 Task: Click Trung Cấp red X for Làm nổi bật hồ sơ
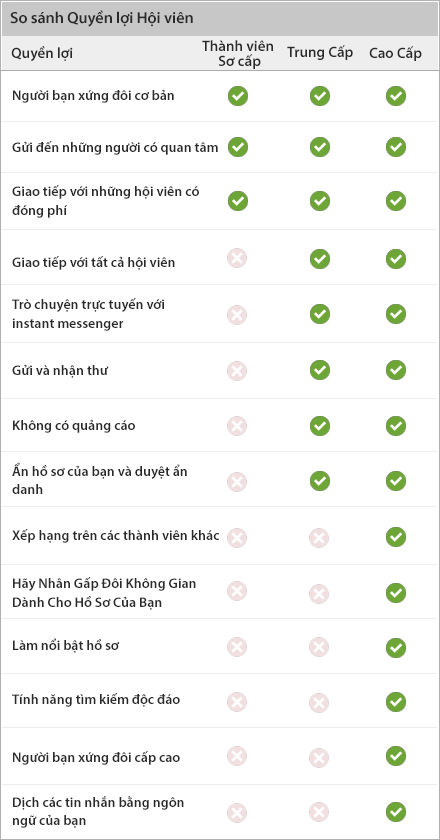click(319, 647)
